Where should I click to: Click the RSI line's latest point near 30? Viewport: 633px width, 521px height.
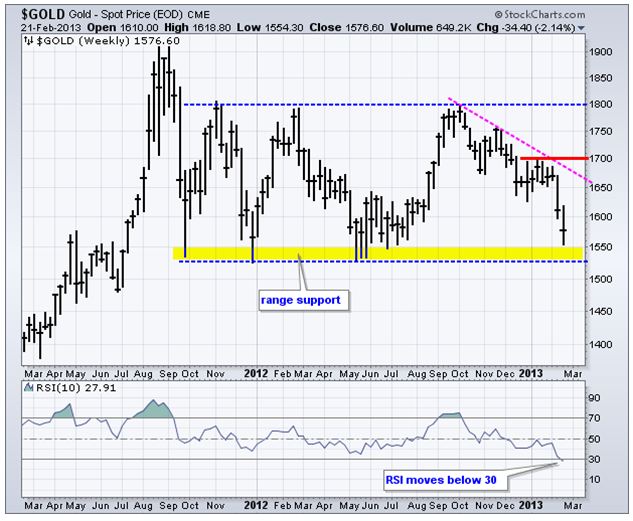tap(562, 460)
